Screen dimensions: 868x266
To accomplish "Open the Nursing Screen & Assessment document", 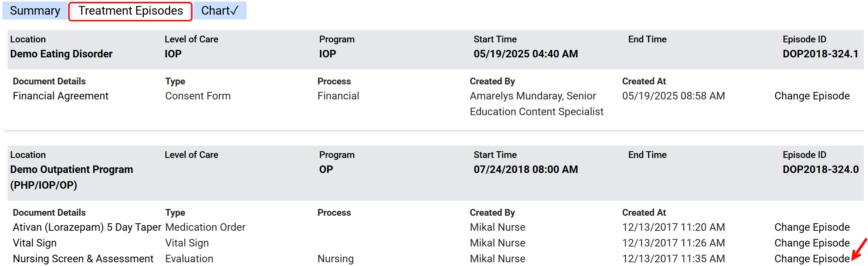I will tap(83, 259).
